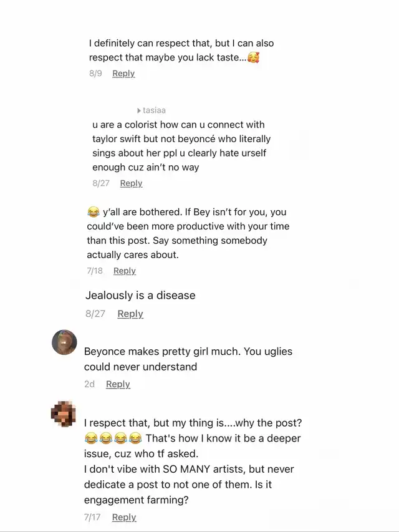Click the 2d timestamp
Viewport: 399px width, 532px height.
coord(90,384)
